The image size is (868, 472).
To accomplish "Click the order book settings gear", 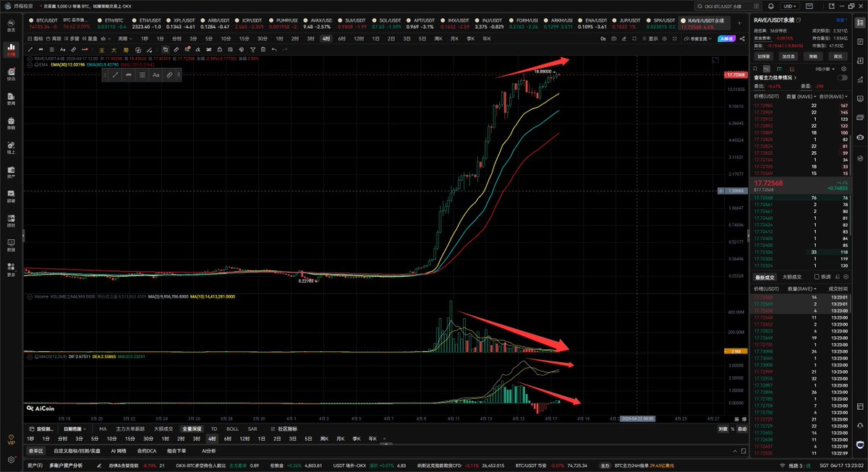I will pyautogui.click(x=843, y=69).
